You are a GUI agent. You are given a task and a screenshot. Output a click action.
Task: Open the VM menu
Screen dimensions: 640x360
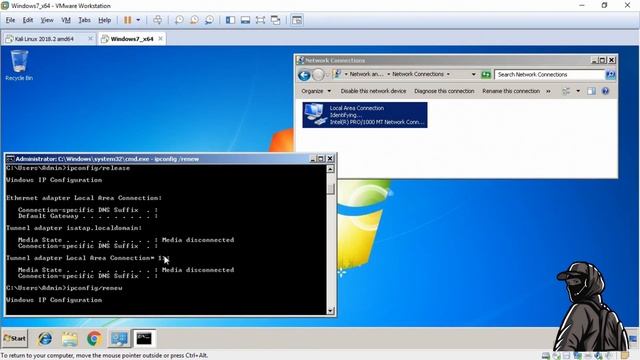pyautogui.click(x=66, y=20)
